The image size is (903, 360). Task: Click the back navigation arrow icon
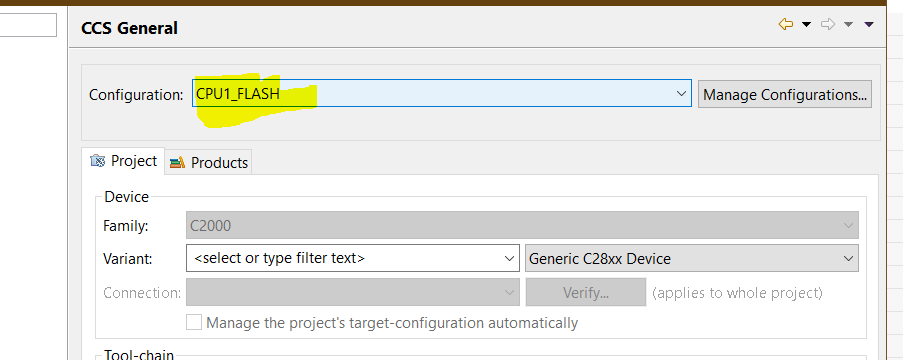click(786, 24)
